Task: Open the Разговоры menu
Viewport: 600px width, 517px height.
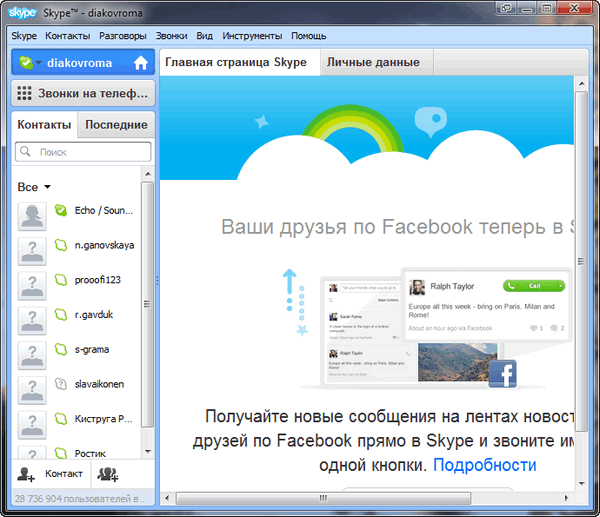Action: (123, 36)
